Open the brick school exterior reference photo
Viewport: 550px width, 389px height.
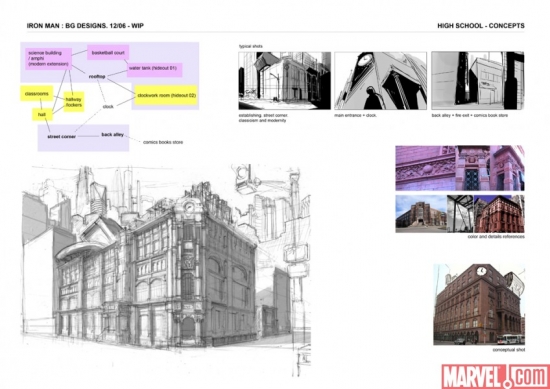point(421,214)
